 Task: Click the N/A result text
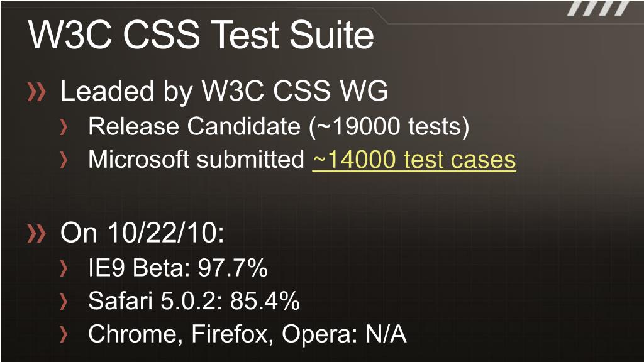(386, 334)
